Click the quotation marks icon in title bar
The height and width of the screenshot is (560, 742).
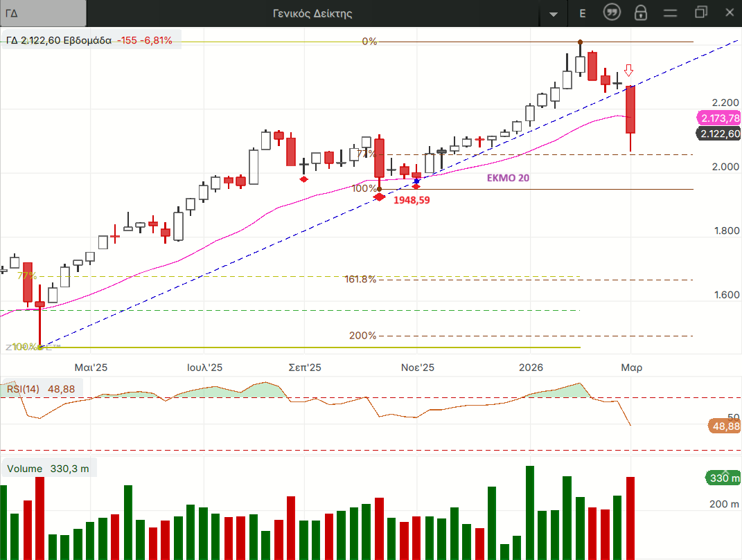pos(612,12)
